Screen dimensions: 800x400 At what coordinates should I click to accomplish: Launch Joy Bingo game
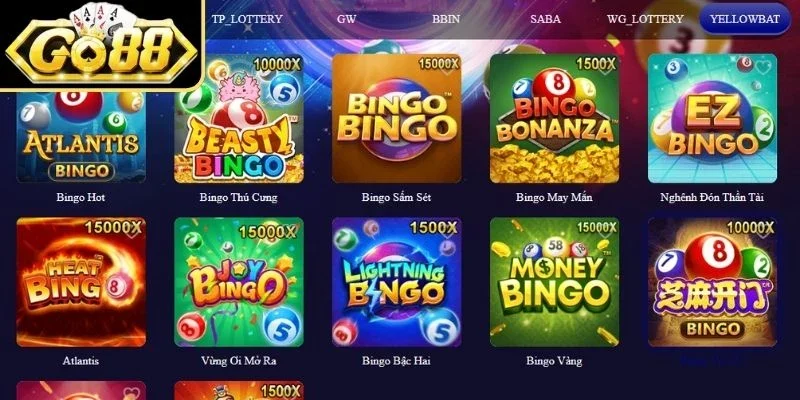(x=239, y=282)
